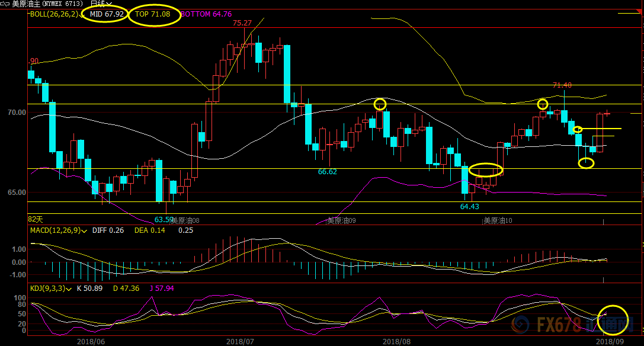This screenshot has height=346, width=644.
Task: Select the 2018/07 date on time axis
Action: click(240, 341)
